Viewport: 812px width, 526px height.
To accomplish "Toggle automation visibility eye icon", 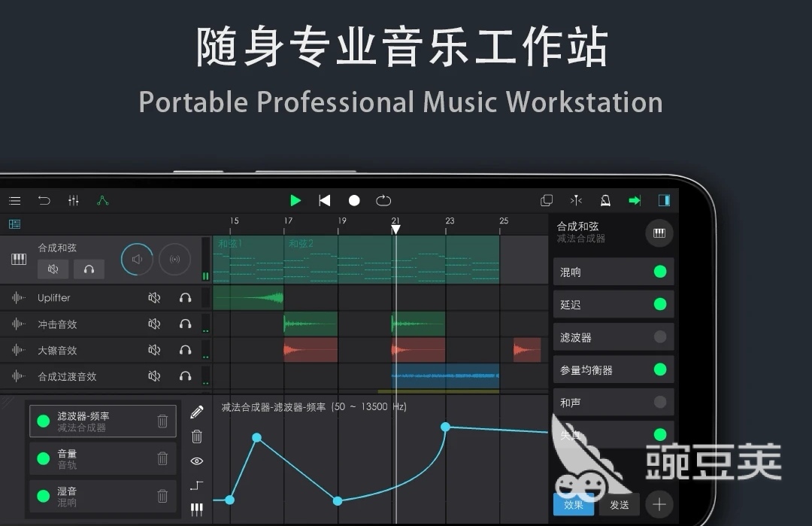I will pos(197,461).
